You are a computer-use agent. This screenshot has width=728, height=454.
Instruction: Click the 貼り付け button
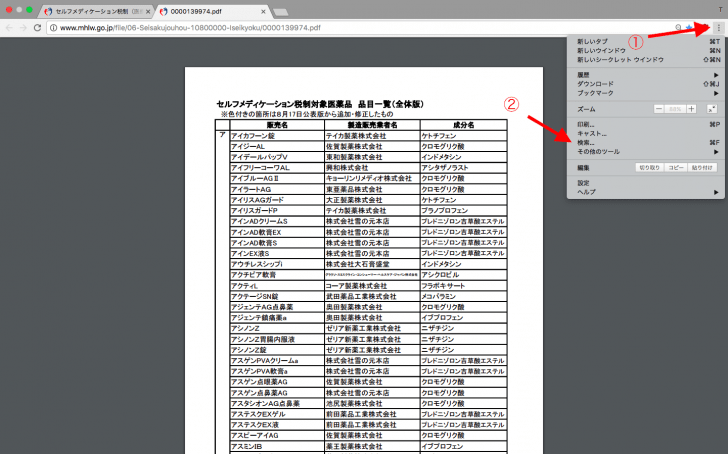pyautogui.click(x=702, y=168)
